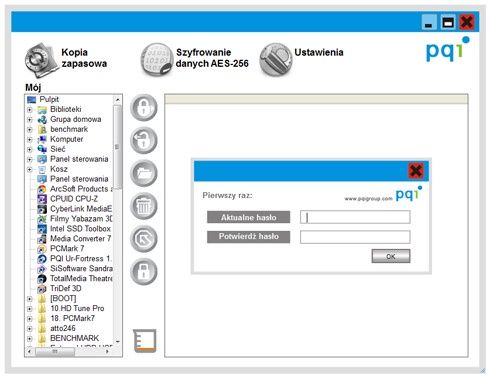Click the lock (encrypt) round button
The image size is (490, 379).
pyautogui.click(x=144, y=108)
